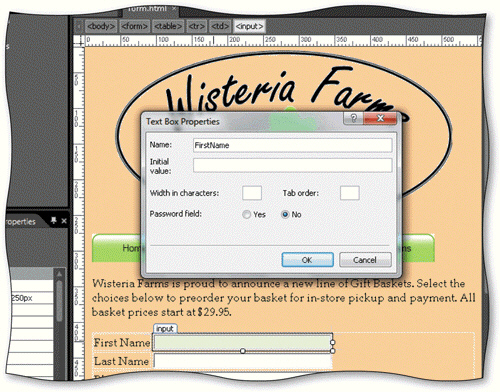This screenshot has width=500, height=392.
Task: Select Yes for Password field
Action: click(247, 214)
